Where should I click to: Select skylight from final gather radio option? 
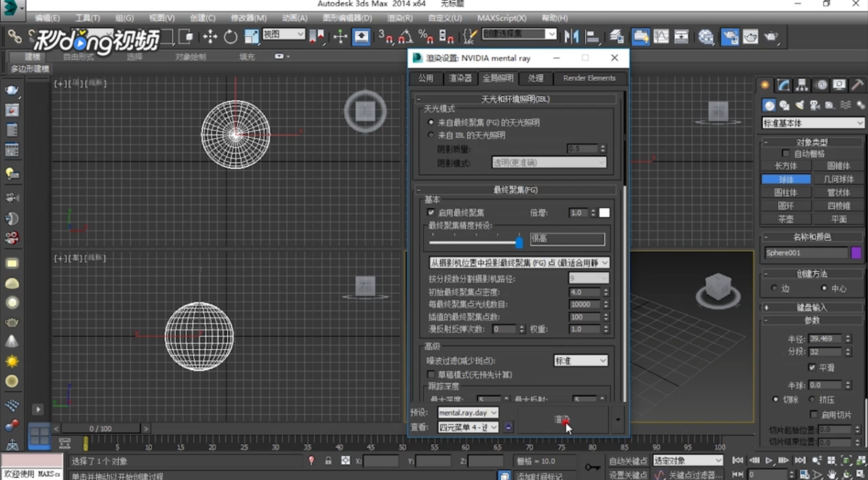(x=431, y=123)
